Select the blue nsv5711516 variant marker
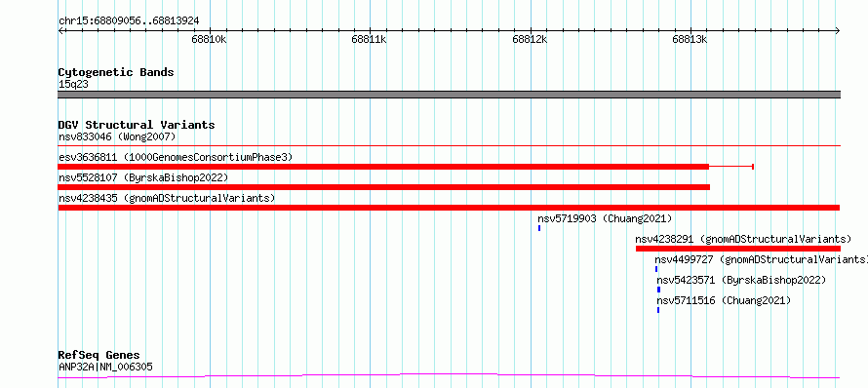The height and width of the screenshot is (388, 868). [658, 310]
